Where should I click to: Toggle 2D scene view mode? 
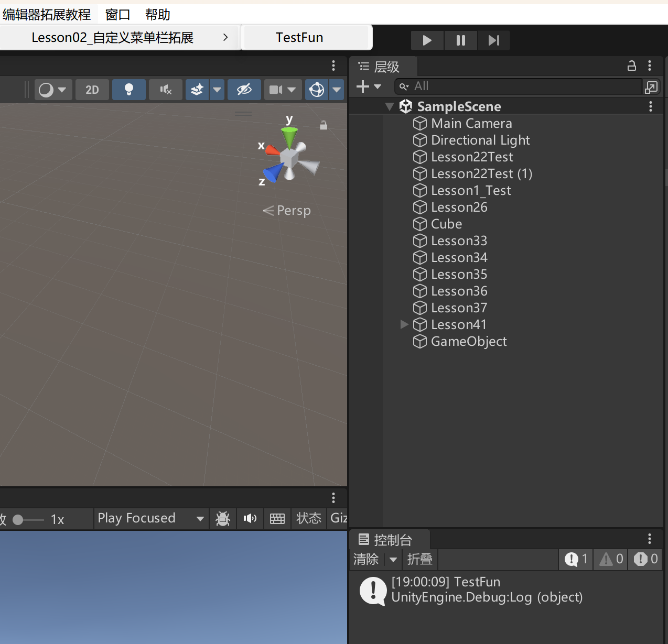[92, 90]
